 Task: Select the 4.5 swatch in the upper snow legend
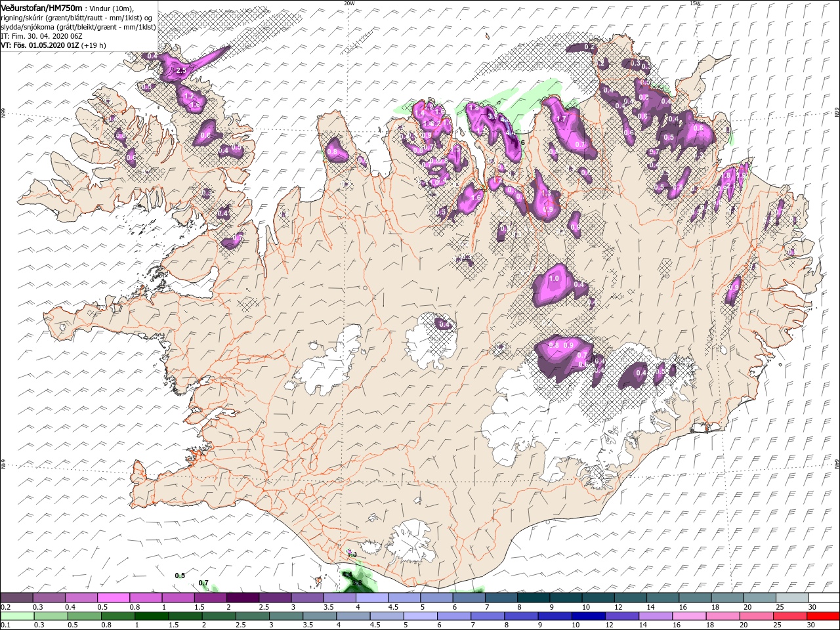coord(404,598)
